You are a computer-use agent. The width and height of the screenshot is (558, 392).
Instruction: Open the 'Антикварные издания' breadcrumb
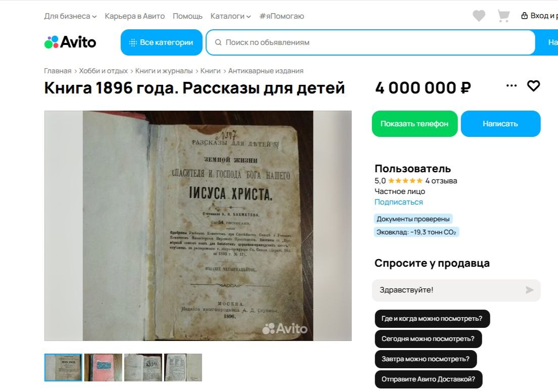coord(266,71)
